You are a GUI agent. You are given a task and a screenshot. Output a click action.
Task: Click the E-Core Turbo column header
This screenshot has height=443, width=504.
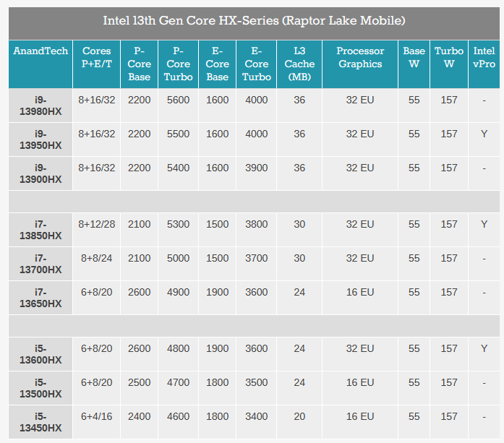coord(256,64)
